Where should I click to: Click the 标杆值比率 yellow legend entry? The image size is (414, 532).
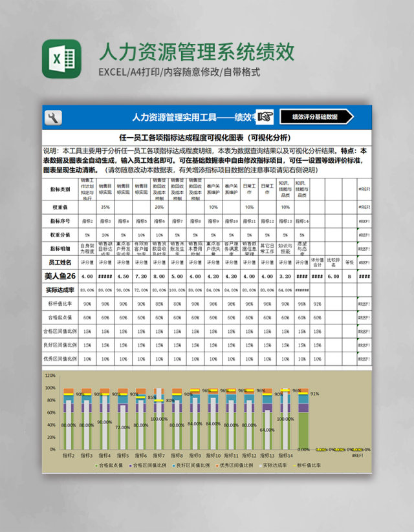coord(307,465)
